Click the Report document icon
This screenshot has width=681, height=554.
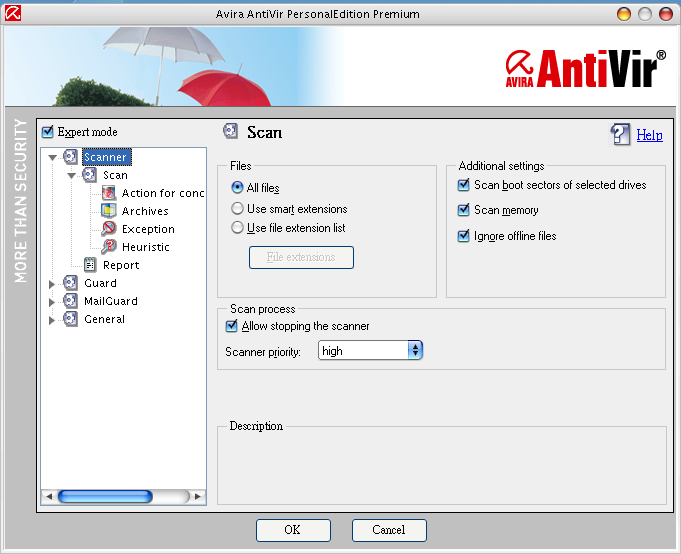tap(90, 264)
